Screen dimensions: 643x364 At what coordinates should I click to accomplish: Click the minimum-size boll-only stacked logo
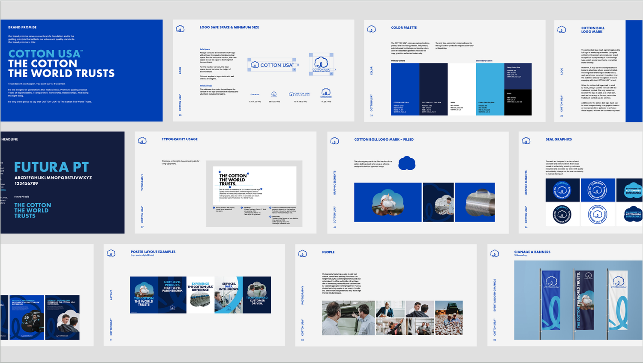(274, 94)
